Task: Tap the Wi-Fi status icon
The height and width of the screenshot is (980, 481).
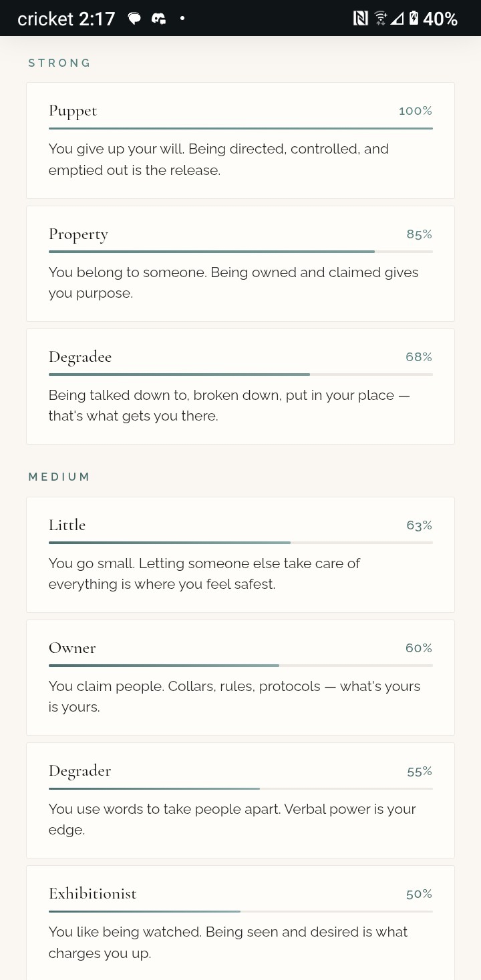Action: tap(380, 19)
